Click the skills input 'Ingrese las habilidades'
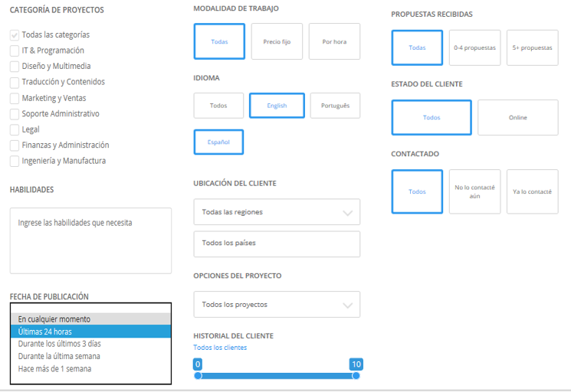Screen dimensions: 571x392 [x=90, y=240]
